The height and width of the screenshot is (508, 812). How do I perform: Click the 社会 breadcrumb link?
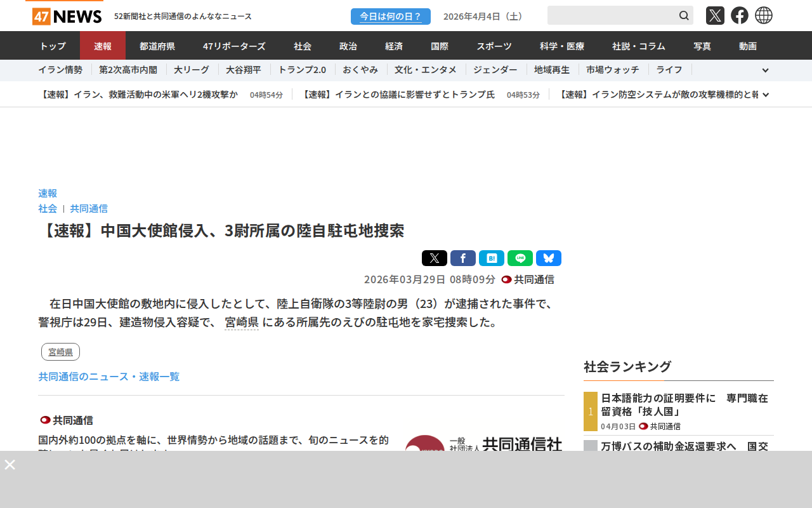pyautogui.click(x=48, y=208)
